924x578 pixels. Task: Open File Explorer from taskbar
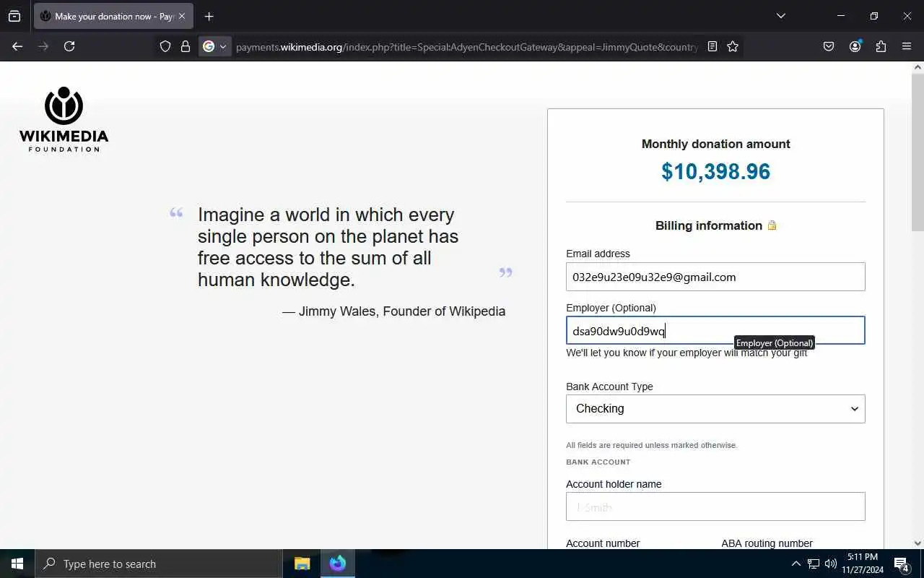tap(302, 564)
